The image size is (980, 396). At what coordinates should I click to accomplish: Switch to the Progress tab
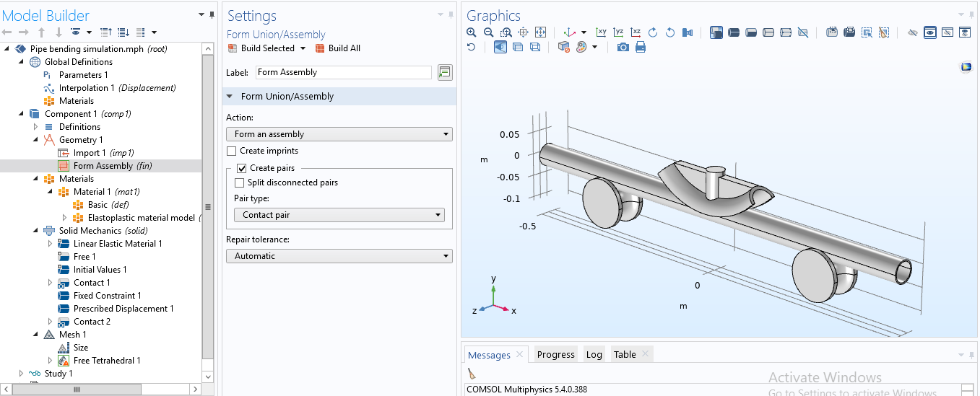coord(555,355)
